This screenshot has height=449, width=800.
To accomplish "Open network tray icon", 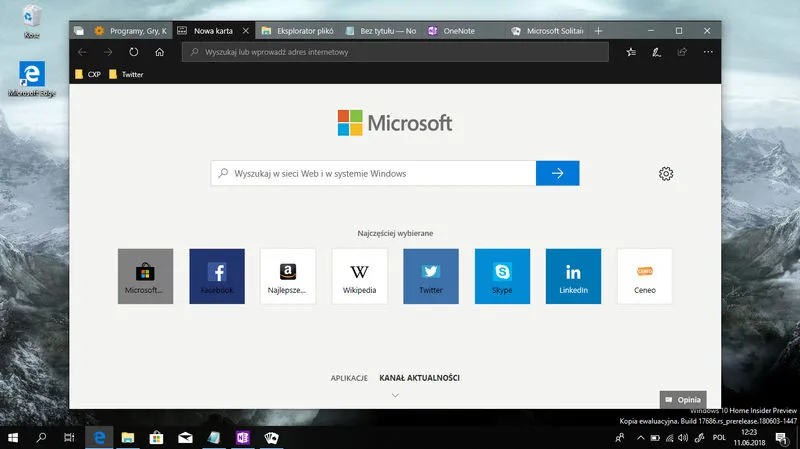I will click(669, 438).
